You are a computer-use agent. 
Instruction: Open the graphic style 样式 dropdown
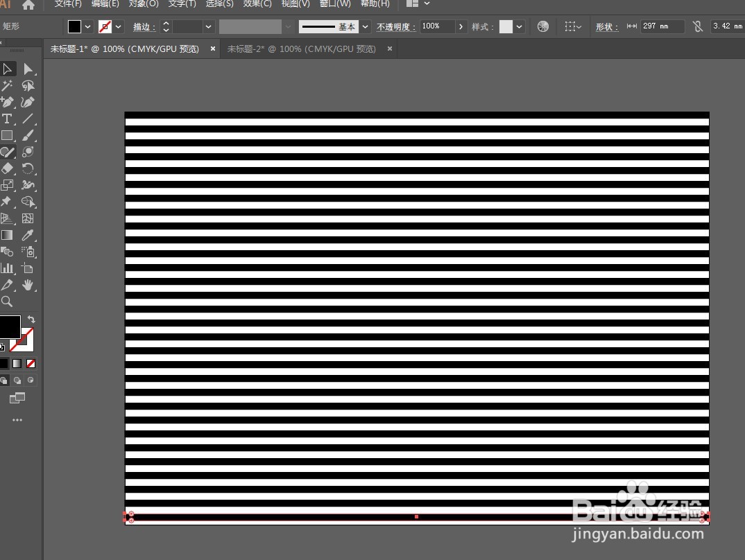[519, 26]
